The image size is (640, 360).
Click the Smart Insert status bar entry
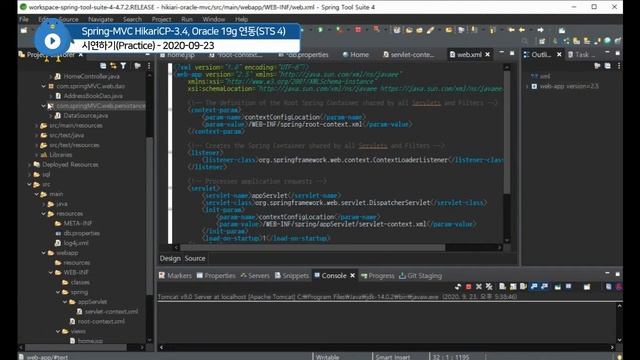(393, 357)
